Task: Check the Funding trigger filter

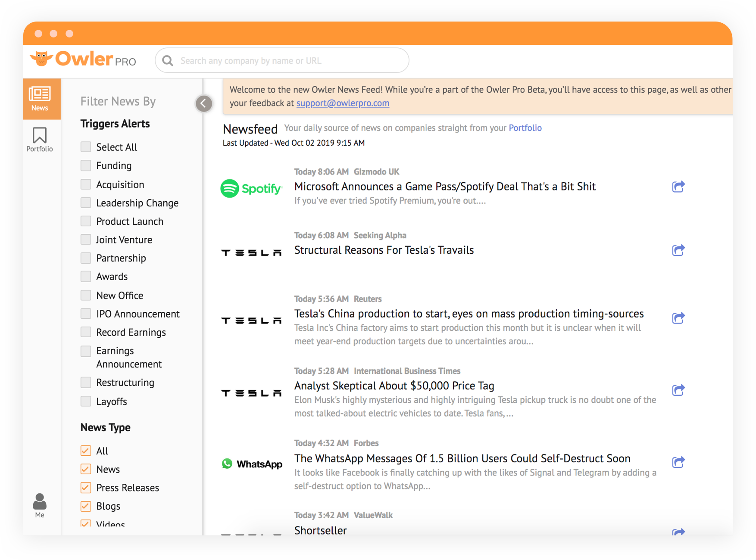Action: click(x=86, y=166)
